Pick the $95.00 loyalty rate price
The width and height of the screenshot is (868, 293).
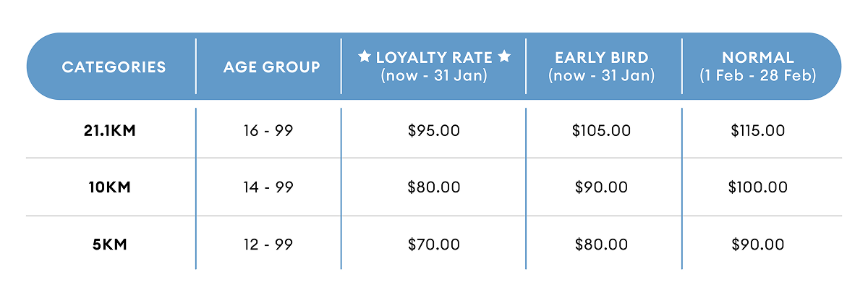pos(434,131)
